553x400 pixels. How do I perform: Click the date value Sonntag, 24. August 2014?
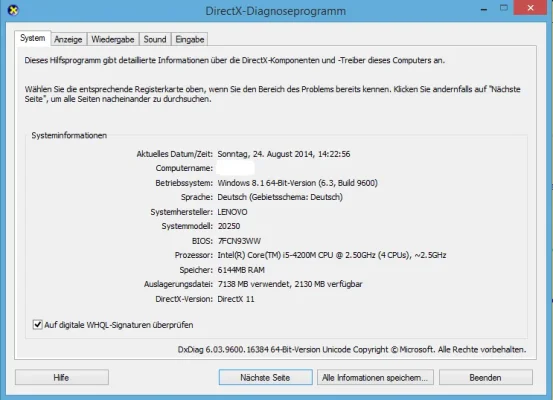(x=284, y=154)
